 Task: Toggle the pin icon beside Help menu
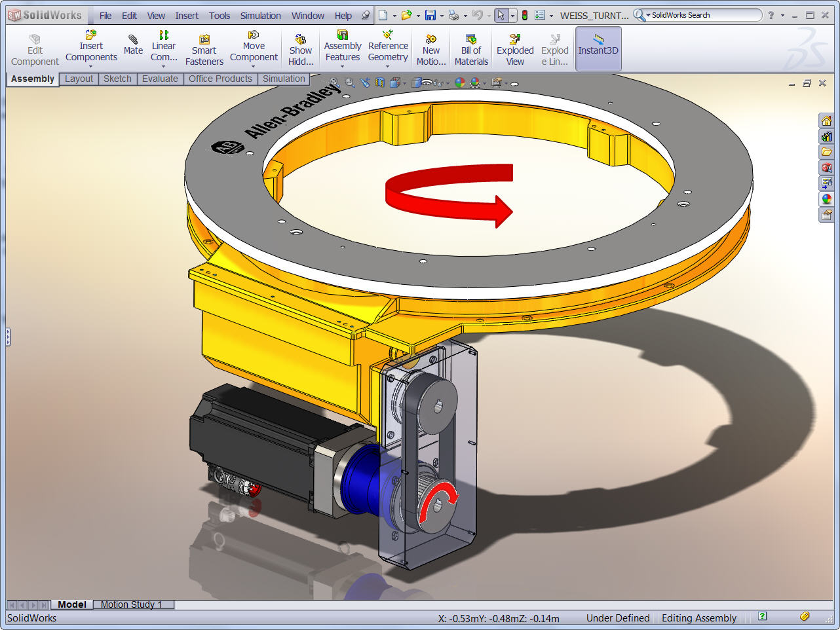(x=366, y=15)
